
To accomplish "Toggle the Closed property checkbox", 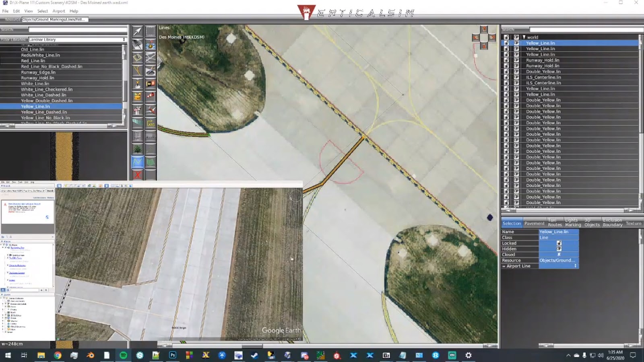I will click(559, 255).
